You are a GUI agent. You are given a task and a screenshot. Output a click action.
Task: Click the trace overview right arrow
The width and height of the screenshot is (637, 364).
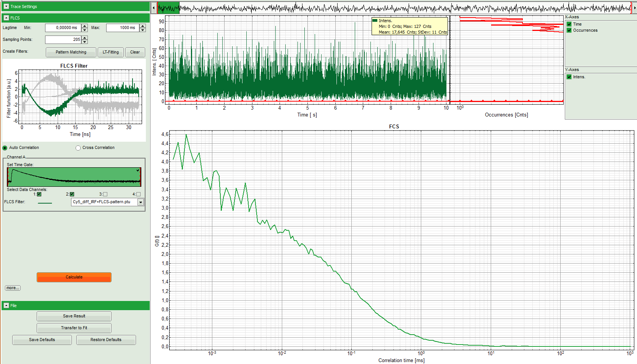(x=635, y=8)
